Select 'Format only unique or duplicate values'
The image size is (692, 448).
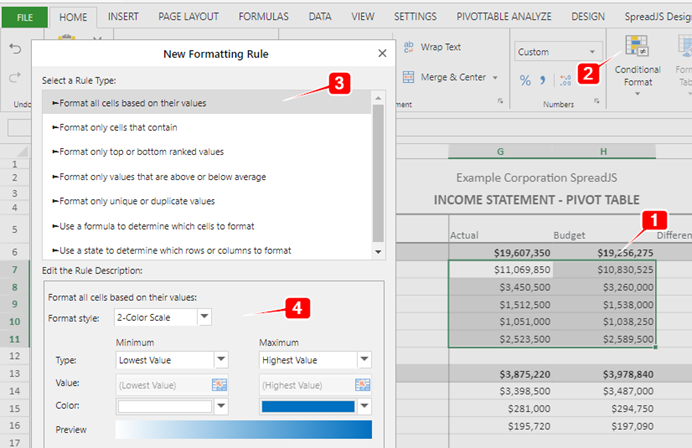tap(207, 201)
